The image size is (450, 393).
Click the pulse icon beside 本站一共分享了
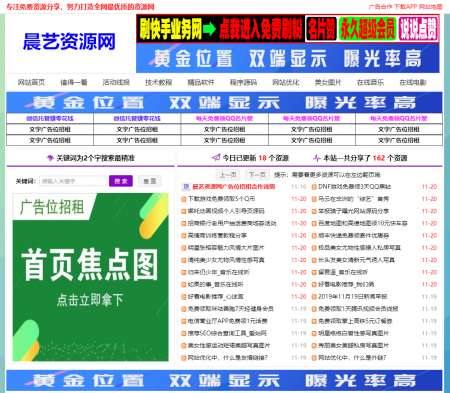click(x=317, y=158)
